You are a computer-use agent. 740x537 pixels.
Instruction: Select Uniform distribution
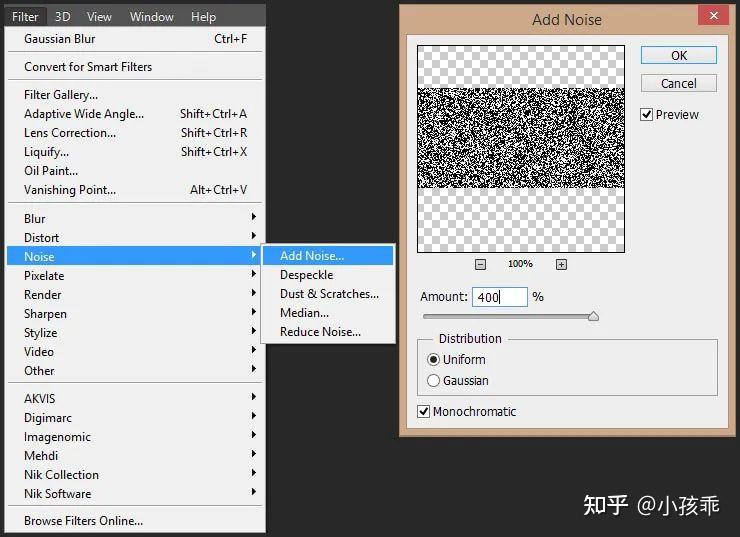point(433,360)
